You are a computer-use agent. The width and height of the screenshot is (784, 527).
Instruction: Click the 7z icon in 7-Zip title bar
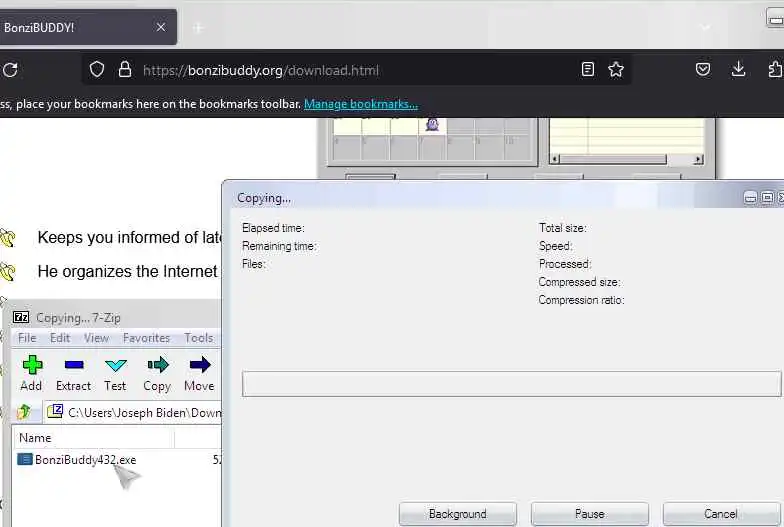point(21,318)
